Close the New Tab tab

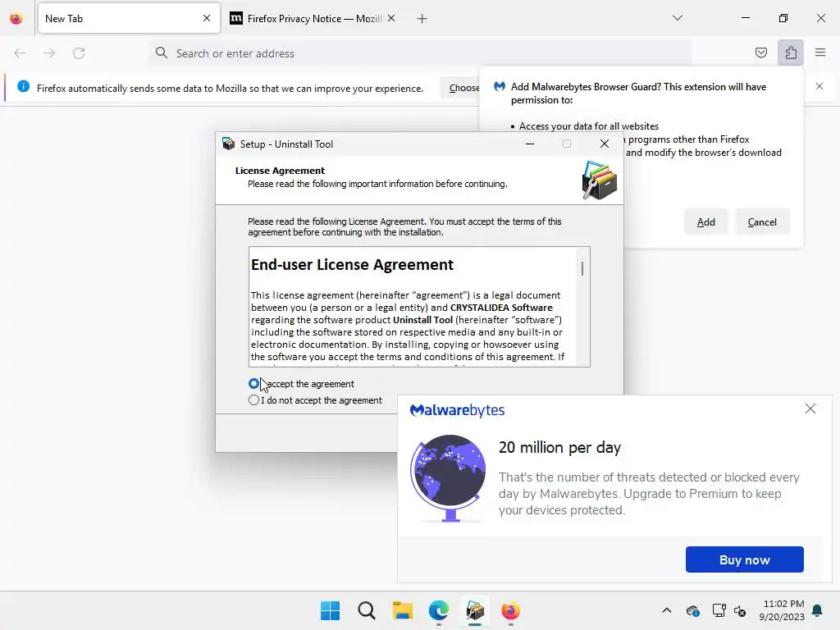pos(207,18)
